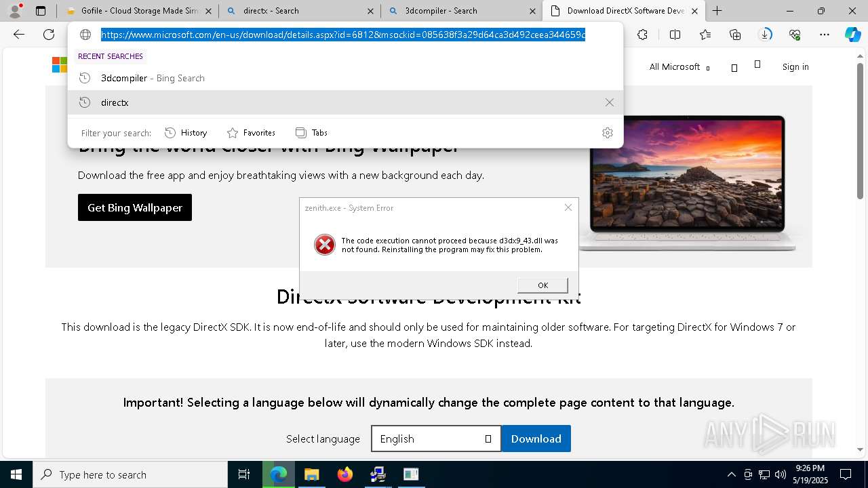Click the Edge taskbar icon
The image size is (868, 488).
click(278, 474)
